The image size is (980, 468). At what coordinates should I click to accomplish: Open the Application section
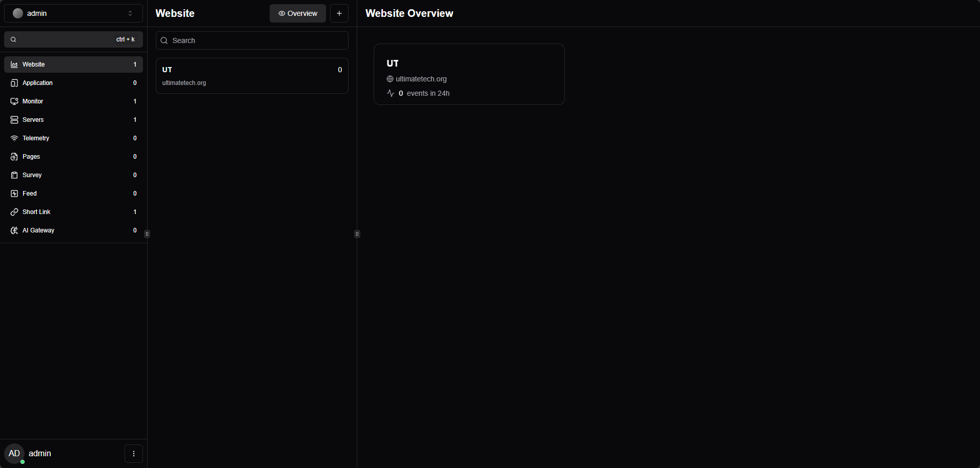pyautogui.click(x=73, y=83)
